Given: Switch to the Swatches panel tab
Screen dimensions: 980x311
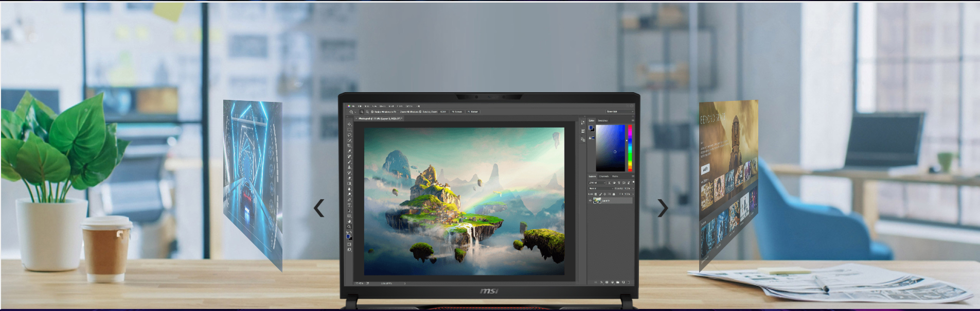Looking at the screenshot, I should click(x=602, y=120).
